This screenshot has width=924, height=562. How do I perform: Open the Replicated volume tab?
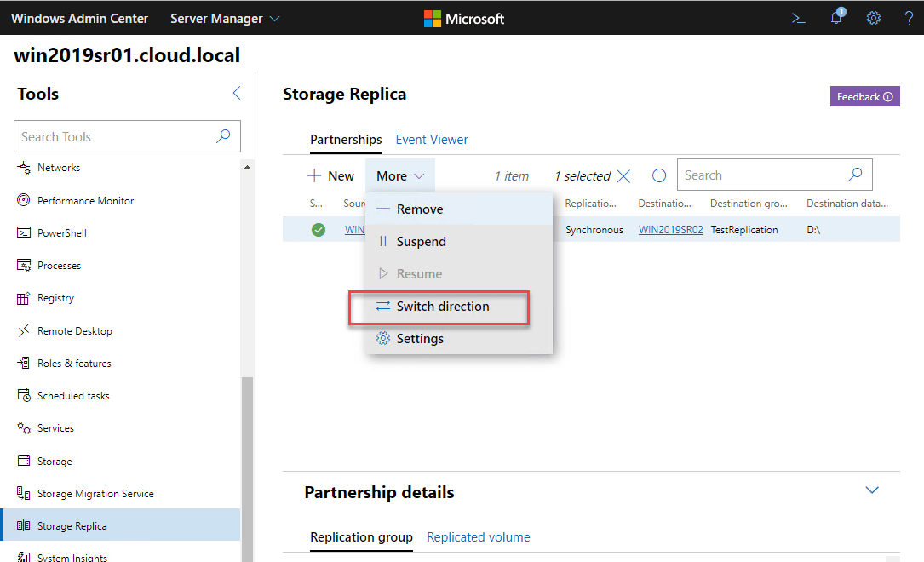(478, 537)
